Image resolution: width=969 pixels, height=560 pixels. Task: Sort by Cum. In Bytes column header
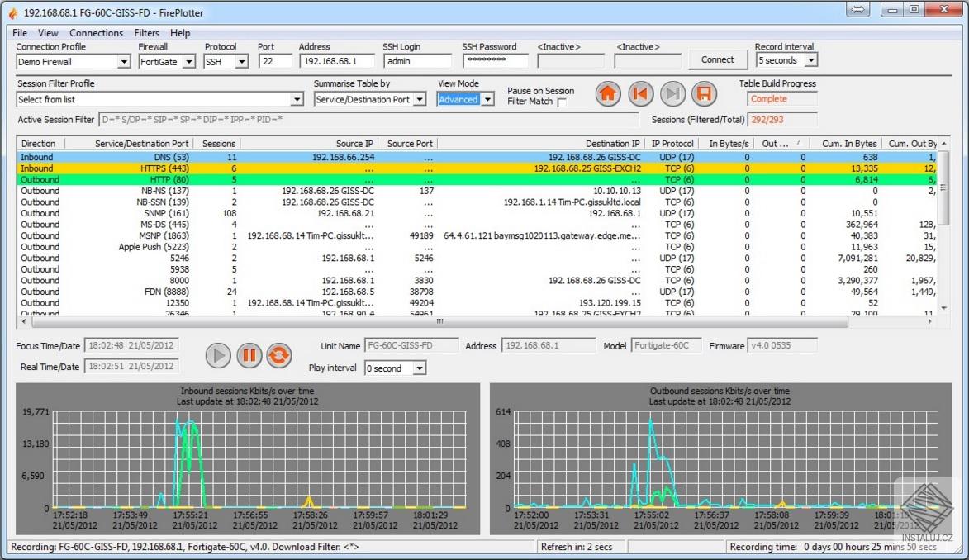pos(845,144)
